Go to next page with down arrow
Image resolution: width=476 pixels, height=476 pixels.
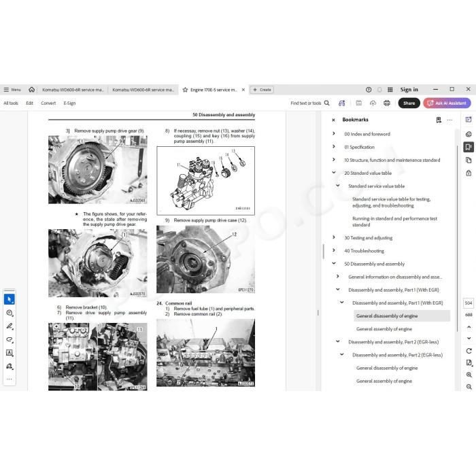pyautogui.click(x=469, y=338)
